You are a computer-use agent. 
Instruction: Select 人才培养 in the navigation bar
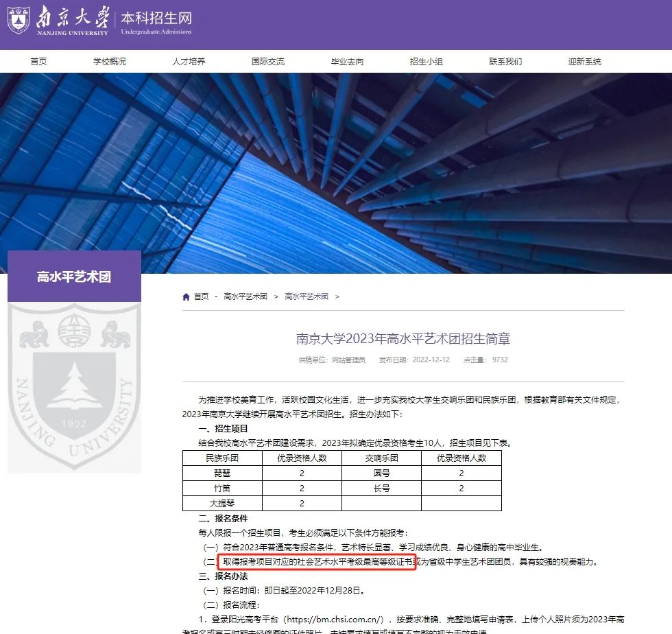[189, 61]
